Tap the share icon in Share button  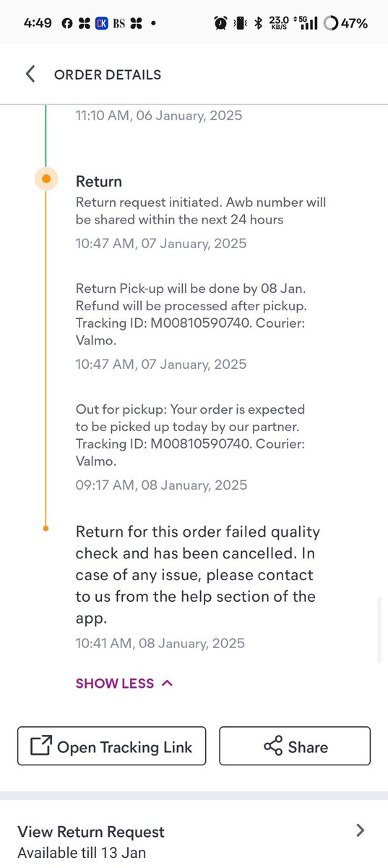tap(273, 746)
